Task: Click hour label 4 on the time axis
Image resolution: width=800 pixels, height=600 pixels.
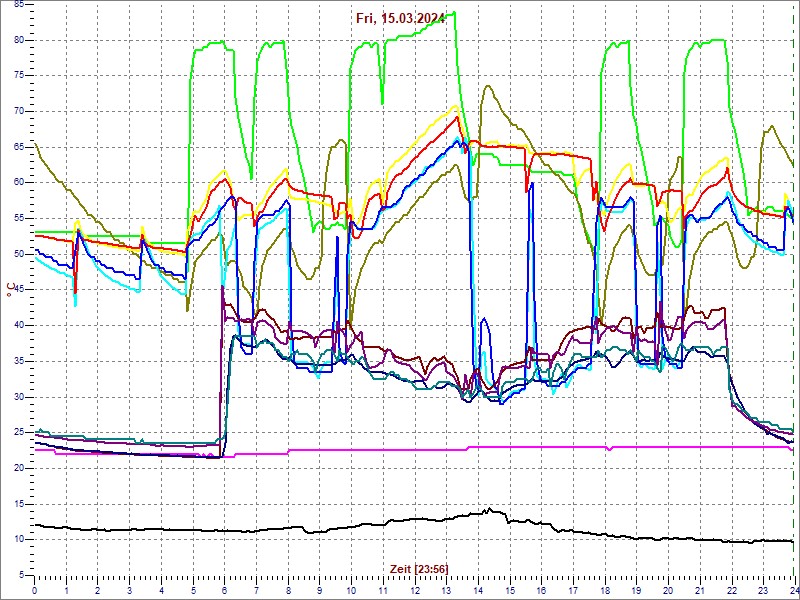Action: (161, 590)
